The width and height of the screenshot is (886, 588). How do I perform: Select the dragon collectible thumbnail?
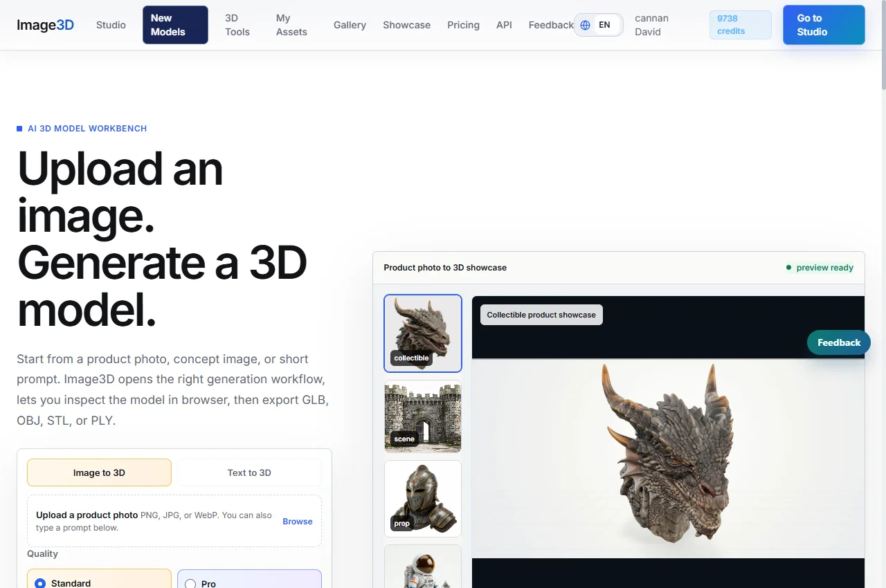tap(423, 333)
